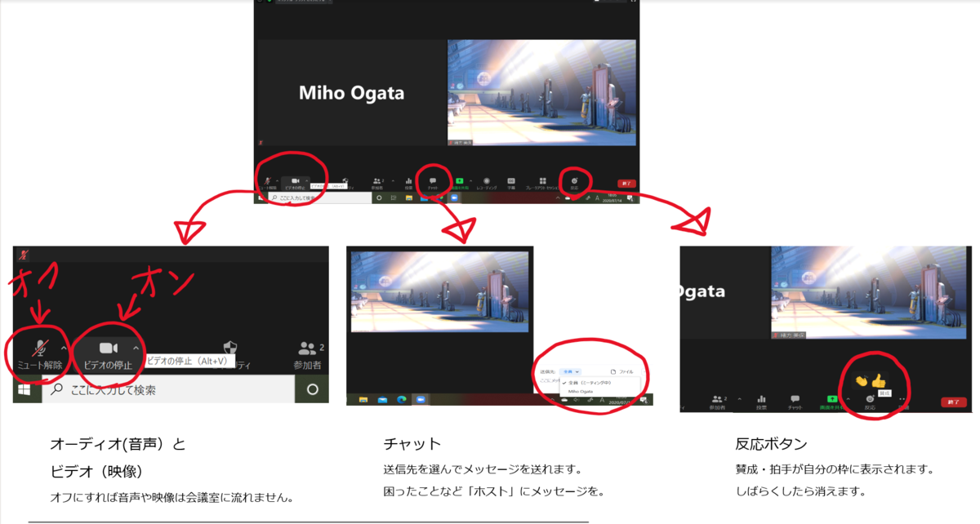Image resolution: width=980 pixels, height=524 pixels.
Task: Start recording in the top Zoom window
Action: [x=487, y=180]
